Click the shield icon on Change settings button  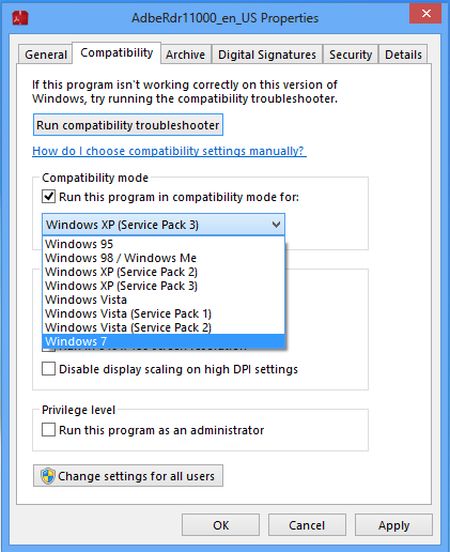pos(48,476)
